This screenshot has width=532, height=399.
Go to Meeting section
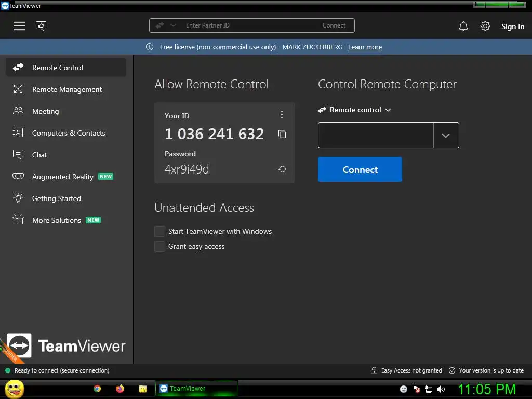pyautogui.click(x=66, y=111)
